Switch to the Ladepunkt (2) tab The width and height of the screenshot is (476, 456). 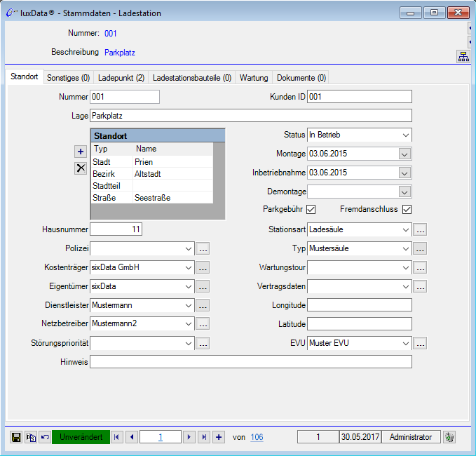pyautogui.click(x=121, y=78)
